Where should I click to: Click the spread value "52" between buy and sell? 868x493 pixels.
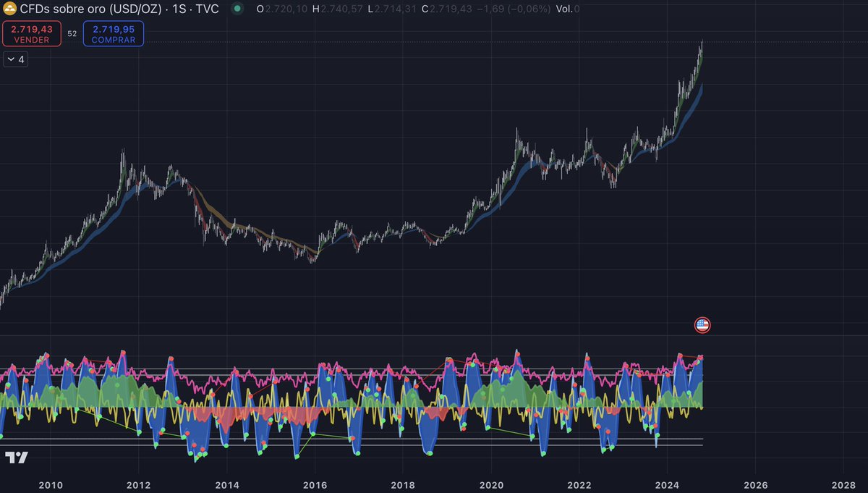71,33
